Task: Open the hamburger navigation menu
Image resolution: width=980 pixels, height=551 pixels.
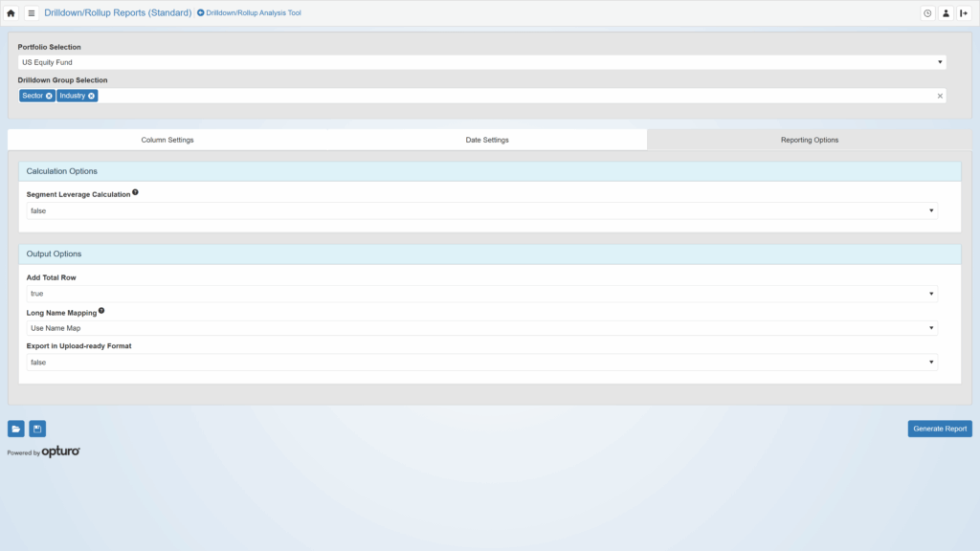Action: (x=31, y=13)
